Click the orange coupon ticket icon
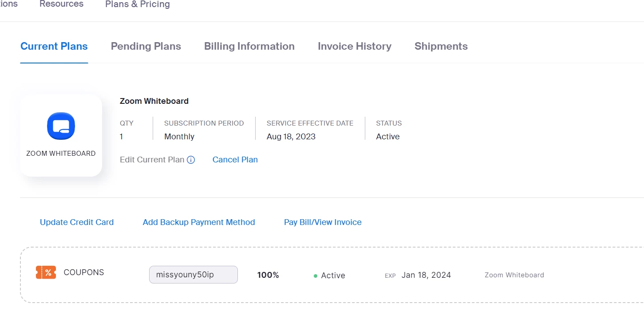 tap(46, 272)
